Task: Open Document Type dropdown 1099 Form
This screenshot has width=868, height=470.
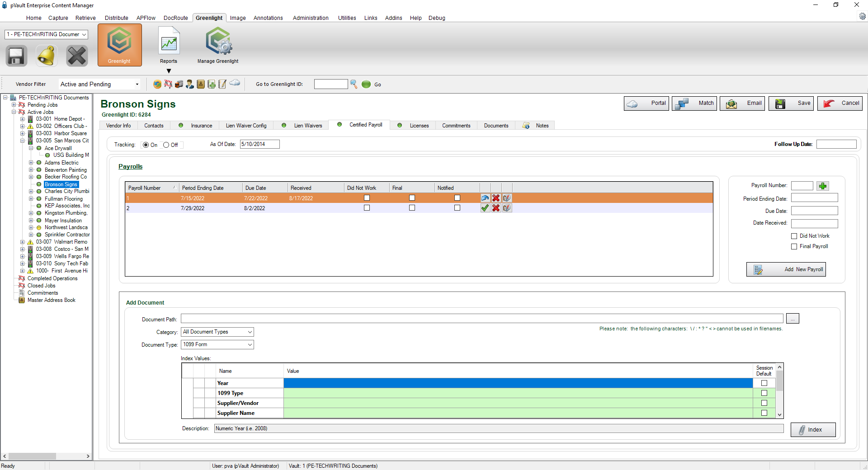Action: coord(217,344)
